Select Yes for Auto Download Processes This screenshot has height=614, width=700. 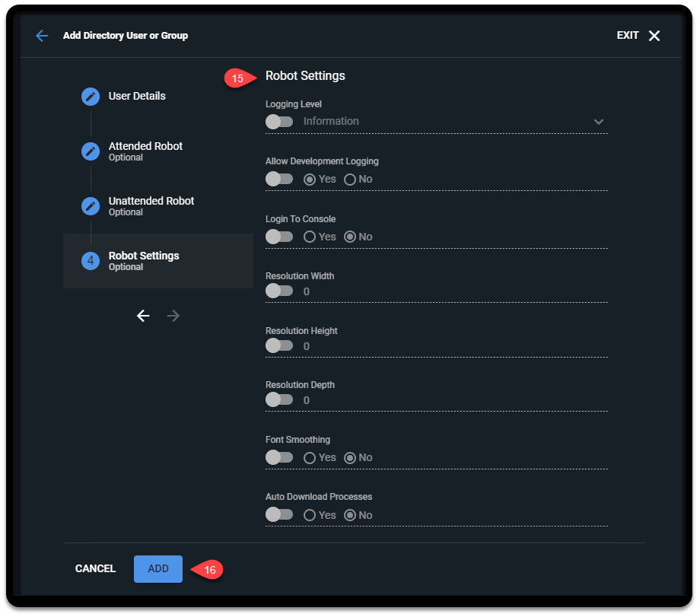311,514
